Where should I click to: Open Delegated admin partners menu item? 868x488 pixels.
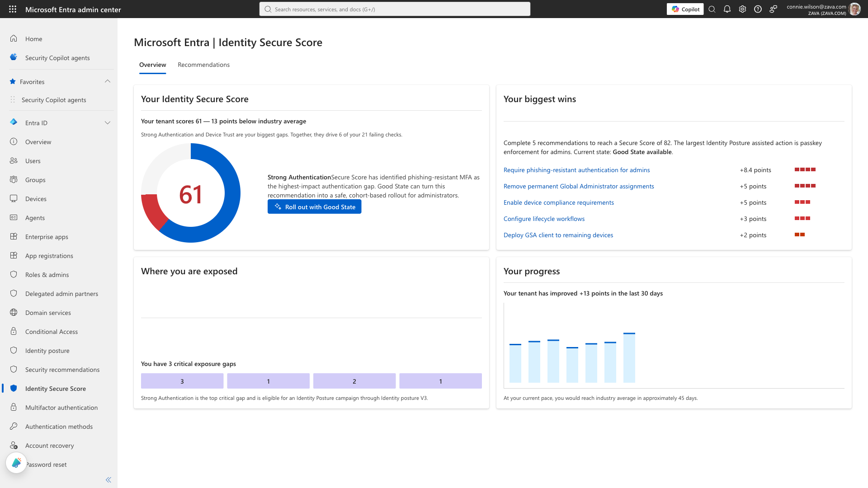click(59, 293)
